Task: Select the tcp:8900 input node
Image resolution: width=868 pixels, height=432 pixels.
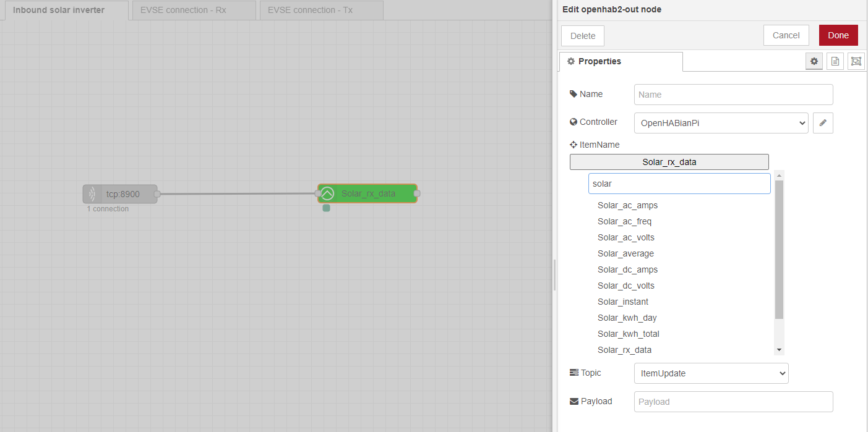Action: click(x=120, y=194)
